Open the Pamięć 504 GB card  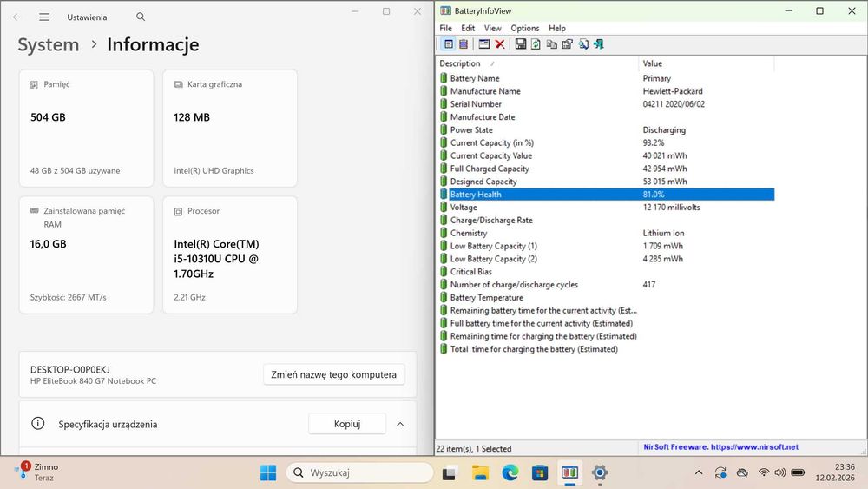click(x=86, y=128)
